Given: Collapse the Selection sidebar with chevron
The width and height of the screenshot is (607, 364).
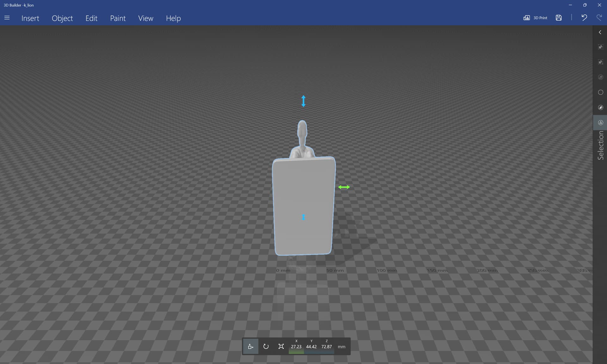Looking at the screenshot, I should point(600,32).
